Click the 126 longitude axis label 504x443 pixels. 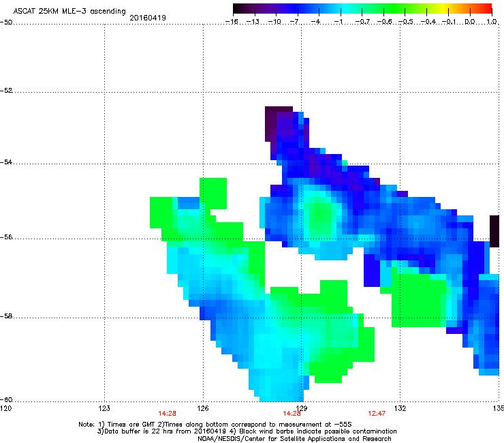[203, 408]
